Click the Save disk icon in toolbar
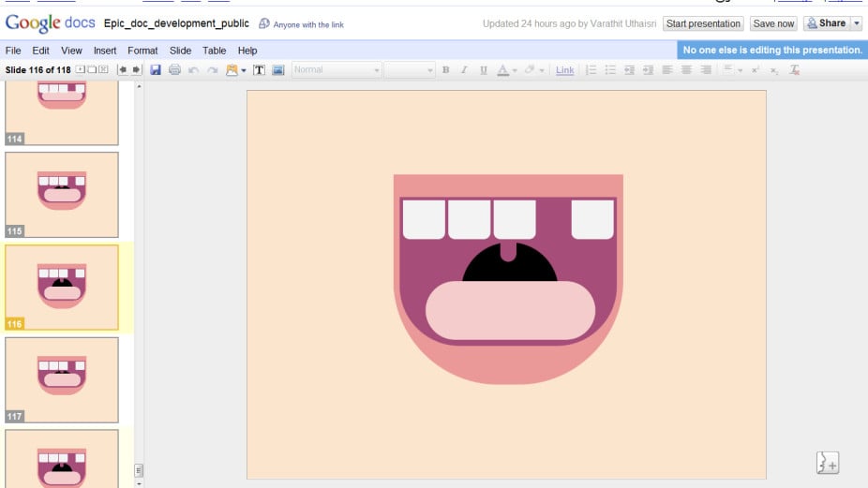This screenshot has height=488, width=868. (156, 70)
